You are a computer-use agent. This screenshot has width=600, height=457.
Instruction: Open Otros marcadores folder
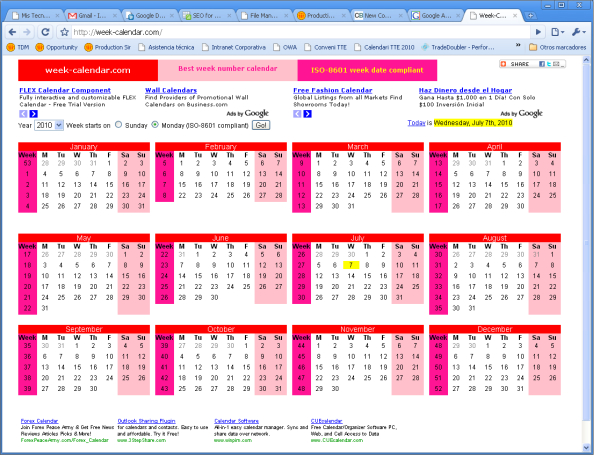coord(558,47)
